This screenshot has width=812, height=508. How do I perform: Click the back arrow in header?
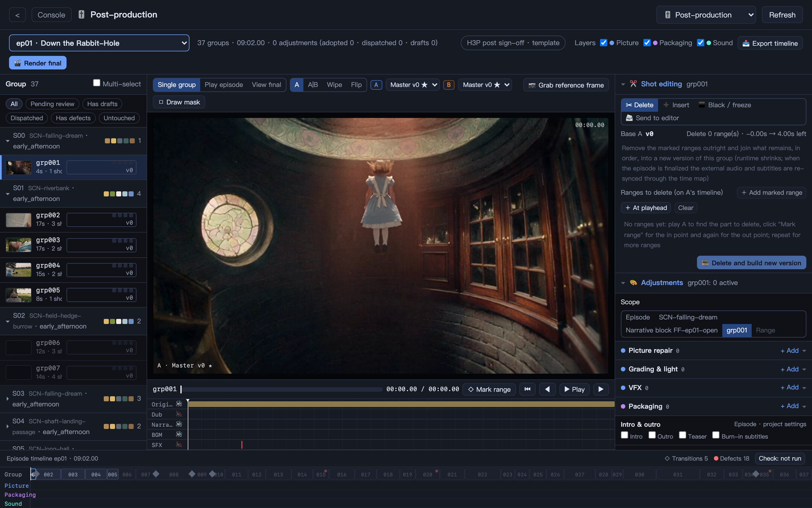[x=17, y=15]
